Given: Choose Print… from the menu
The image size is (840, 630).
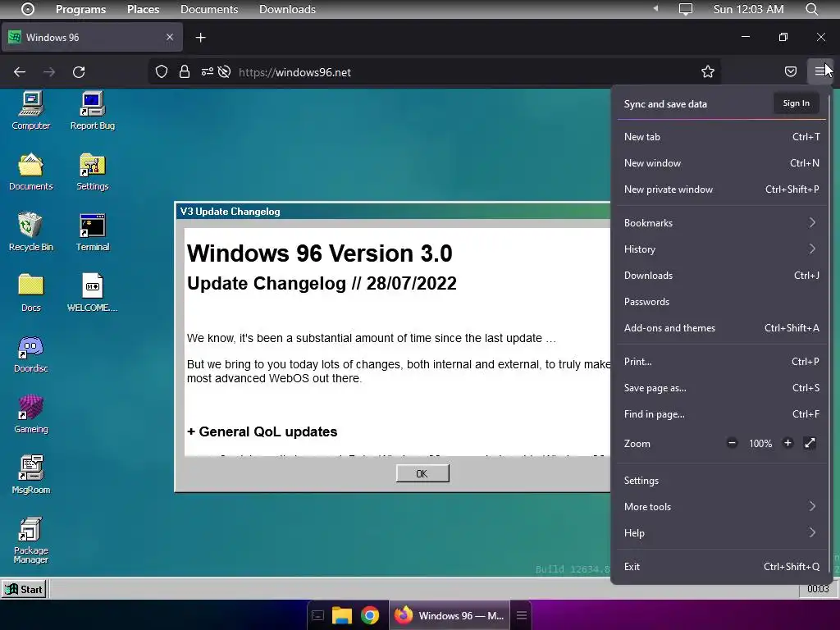Looking at the screenshot, I should coord(722,362).
